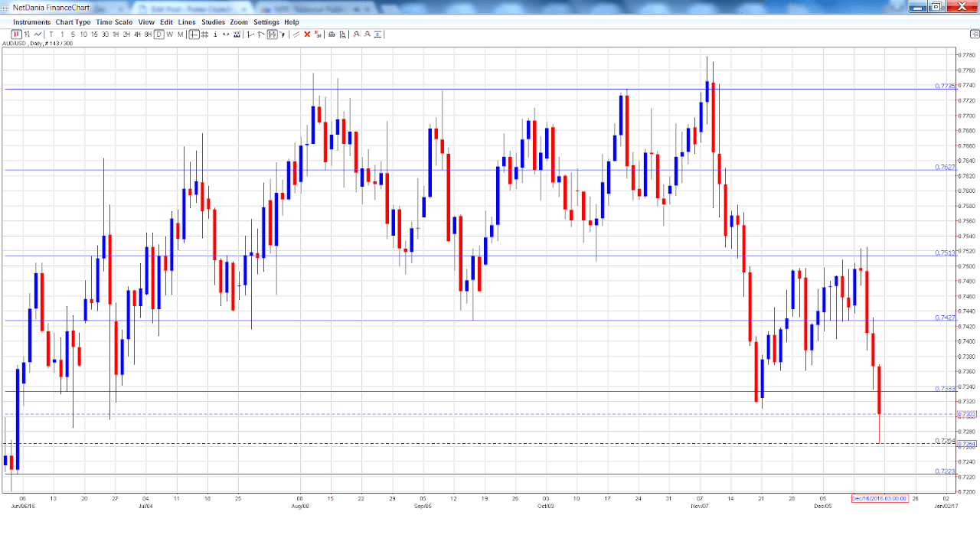The image size is (980, 551).
Task: Set time scale to 15 minutes
Action: [94, 34]
